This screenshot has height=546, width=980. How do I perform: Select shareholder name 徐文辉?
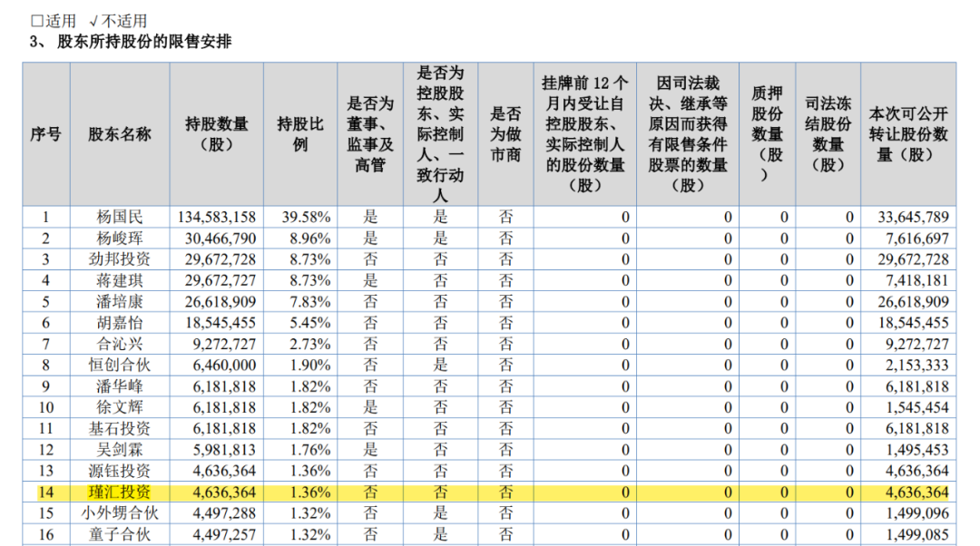coord(120,408)
